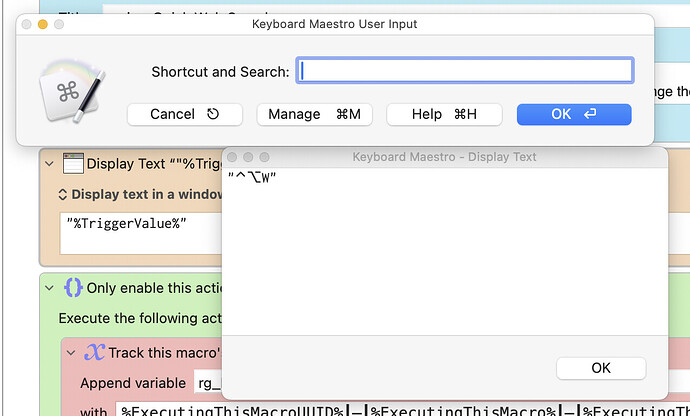Image resolution: width=690 pixels, height=416 pixels.
Task: Click the displayed trigger text "⌃⌥W"
Action: point(252,177)
